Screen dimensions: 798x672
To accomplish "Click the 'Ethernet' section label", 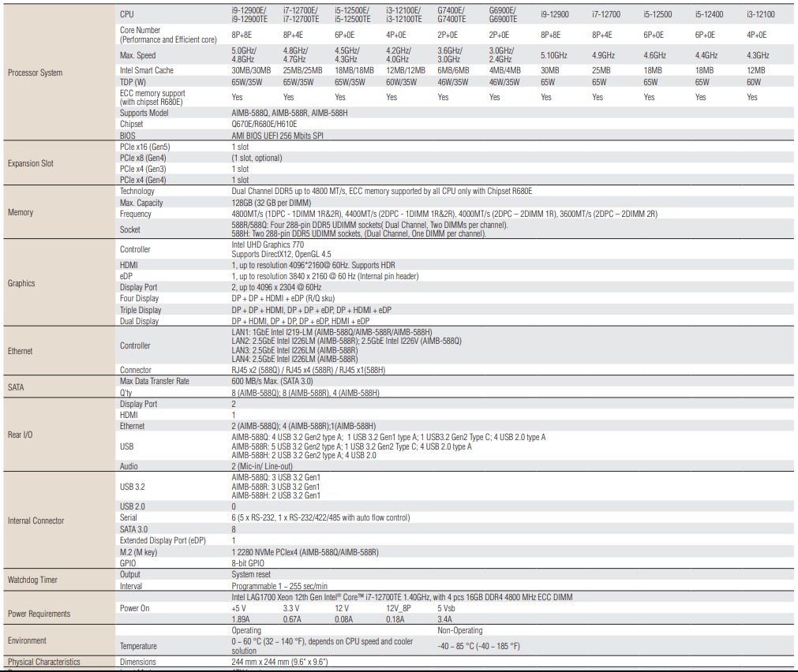I will [x=20, y=351].
